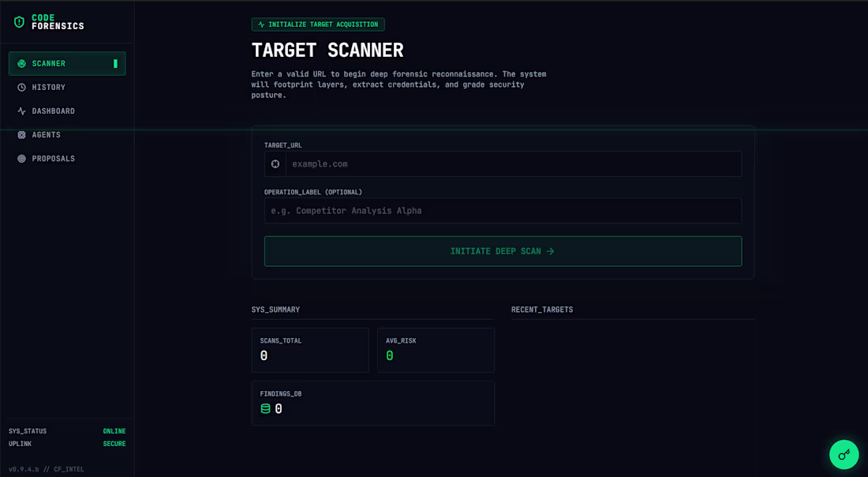This screenshot has width=868, height=477.
Task: Click the v0.9.4.b // CF_INTEL version text
Action: pyautogui.click(x=47, y=469)
